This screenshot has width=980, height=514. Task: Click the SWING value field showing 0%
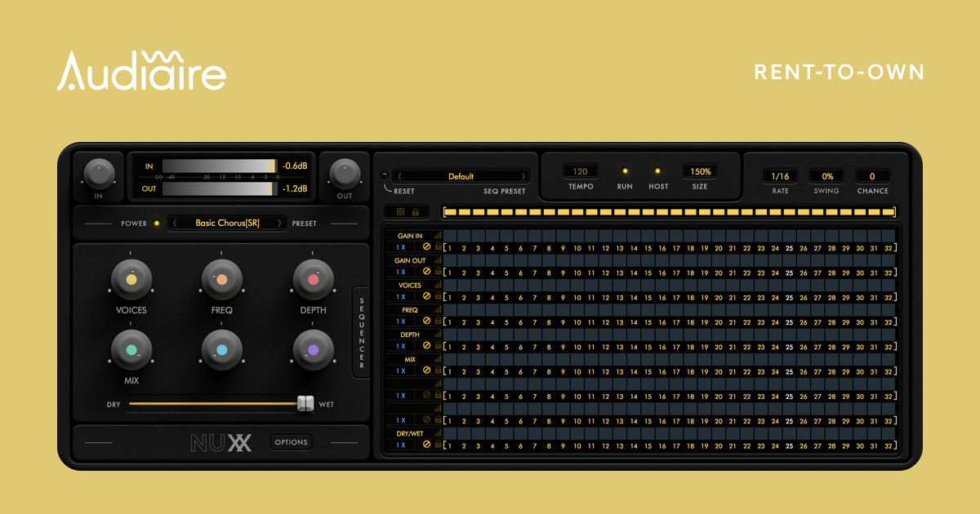(826, 176)
